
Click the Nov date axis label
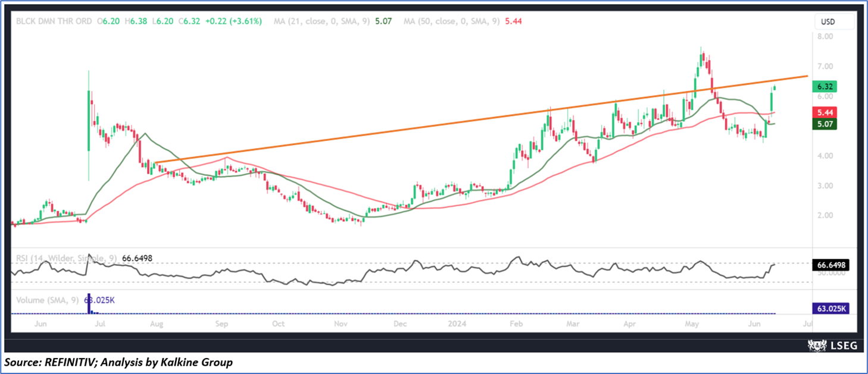[341, 325]
